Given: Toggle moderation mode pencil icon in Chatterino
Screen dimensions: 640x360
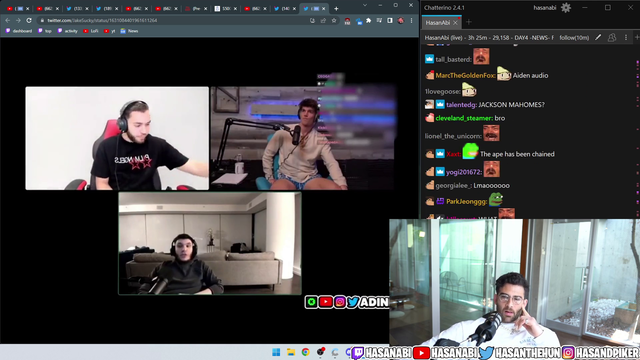Looking at the screenshot, I should click(x=598, y=38).
